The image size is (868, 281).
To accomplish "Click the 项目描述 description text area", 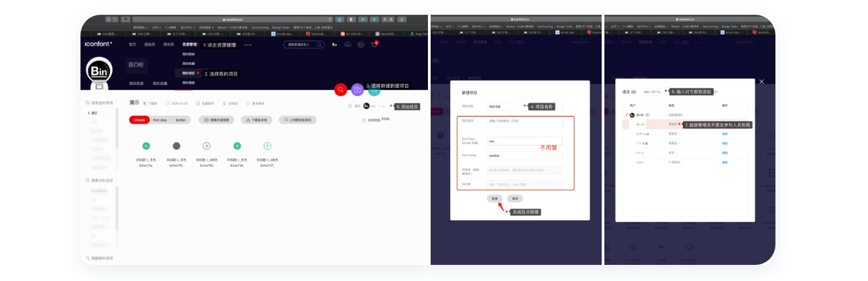I will pyautogui.click(x=525, y=125).
